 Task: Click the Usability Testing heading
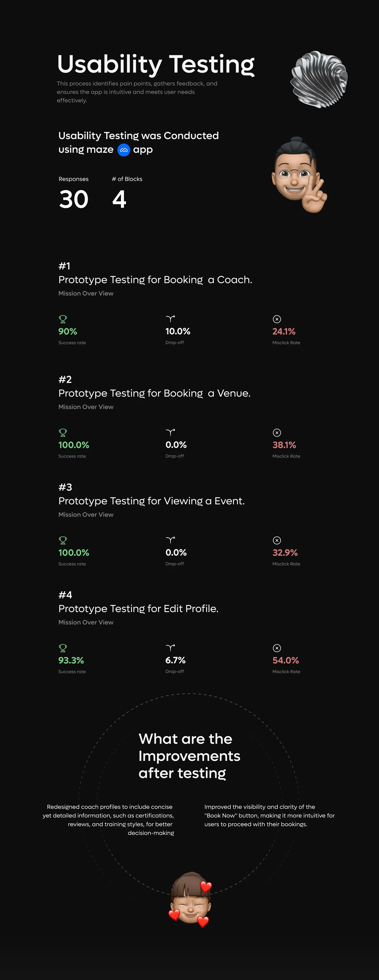(156, 64)
